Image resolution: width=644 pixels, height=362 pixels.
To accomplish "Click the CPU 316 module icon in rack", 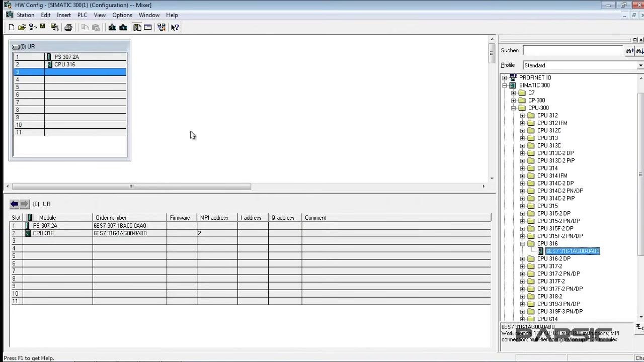I will click(x=49, y=64).
